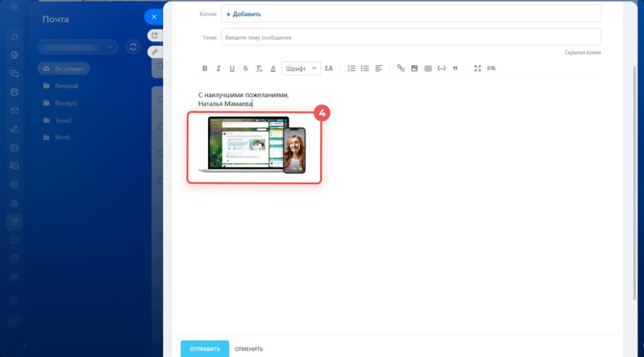Click the blockquote icon
644x357 pixels.
pos(455,68)
